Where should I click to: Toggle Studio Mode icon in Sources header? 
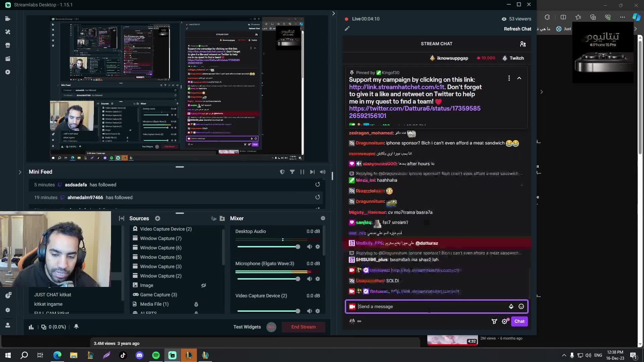click(214, 219)
